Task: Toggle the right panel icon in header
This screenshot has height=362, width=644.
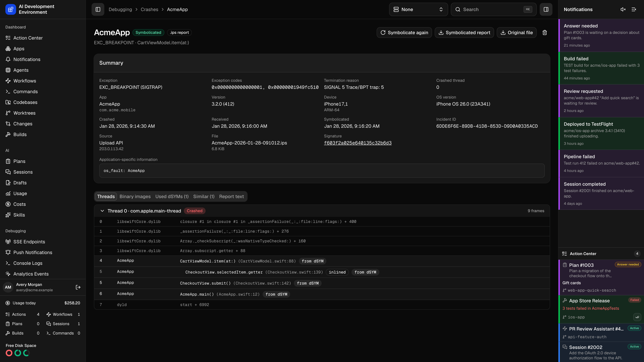Action: 546,10
